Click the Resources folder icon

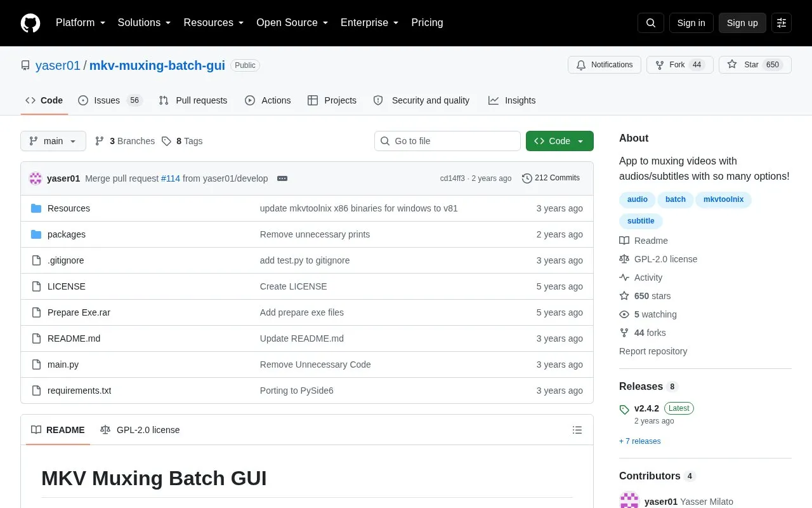(36, 208)
